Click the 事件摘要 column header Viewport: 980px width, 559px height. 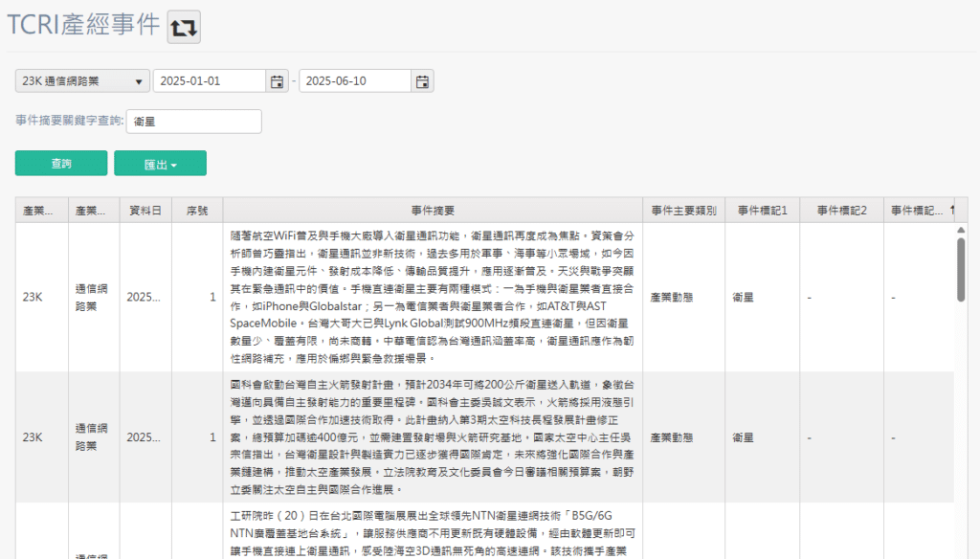(433, 210)
